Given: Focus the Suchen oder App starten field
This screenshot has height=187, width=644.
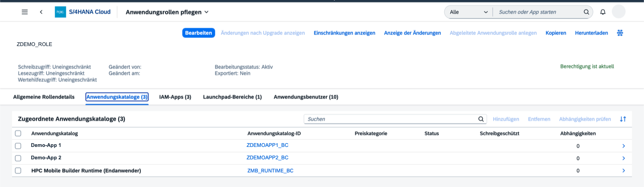Looking at the screenshot, I should pos(538,12).
